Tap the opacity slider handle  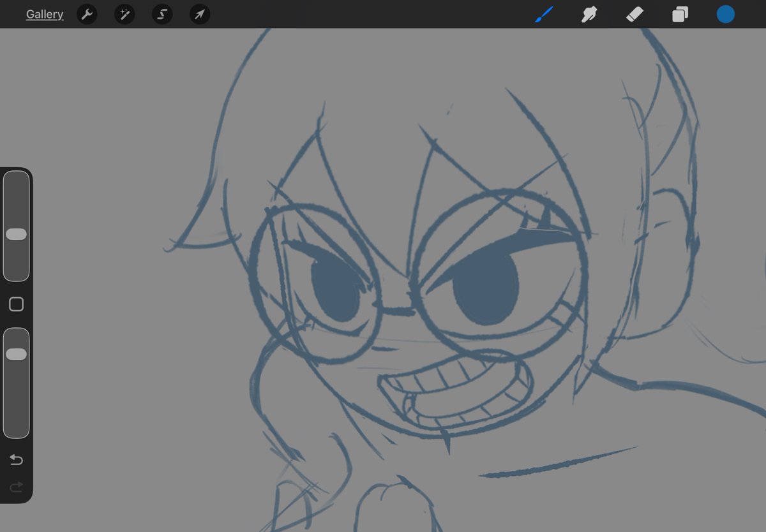click(x=17, y=353)
